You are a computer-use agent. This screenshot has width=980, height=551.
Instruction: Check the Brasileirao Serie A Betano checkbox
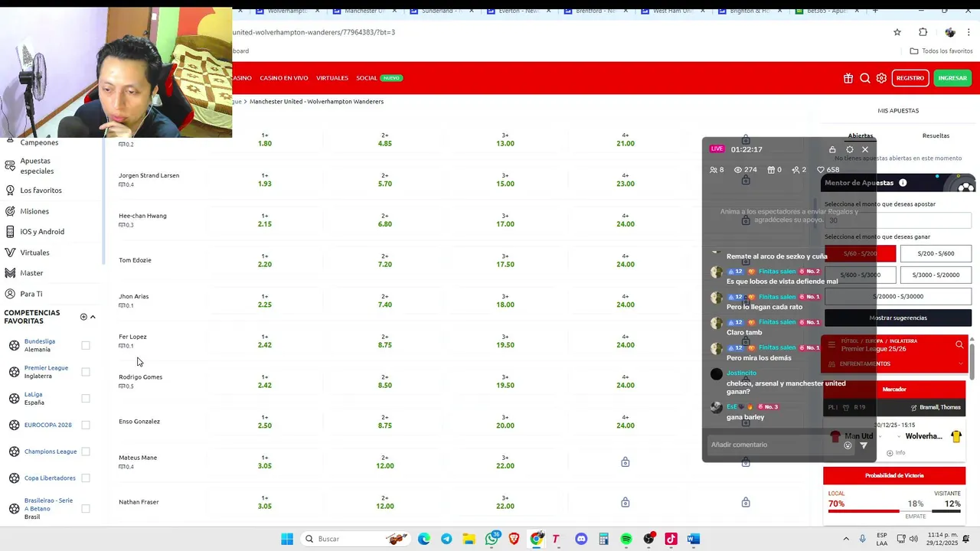[86, 508]
